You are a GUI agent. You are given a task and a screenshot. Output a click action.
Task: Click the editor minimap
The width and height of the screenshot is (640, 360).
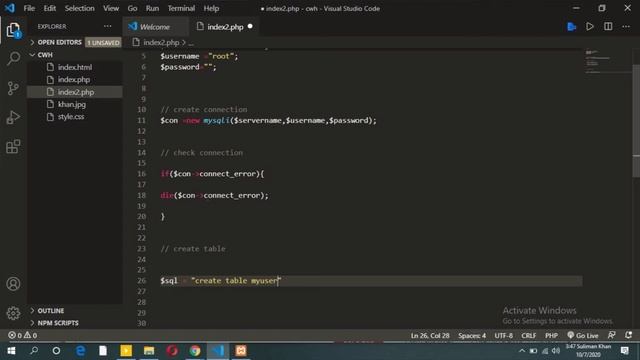point(607,61)
